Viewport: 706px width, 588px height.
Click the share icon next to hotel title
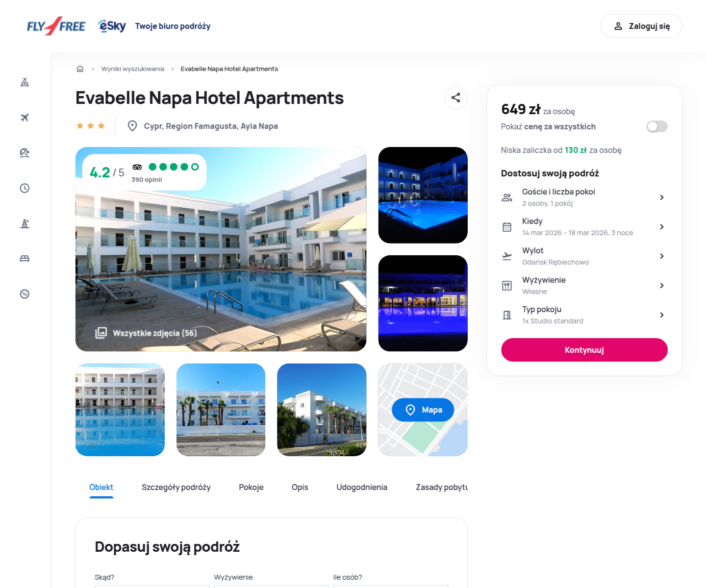455,98
